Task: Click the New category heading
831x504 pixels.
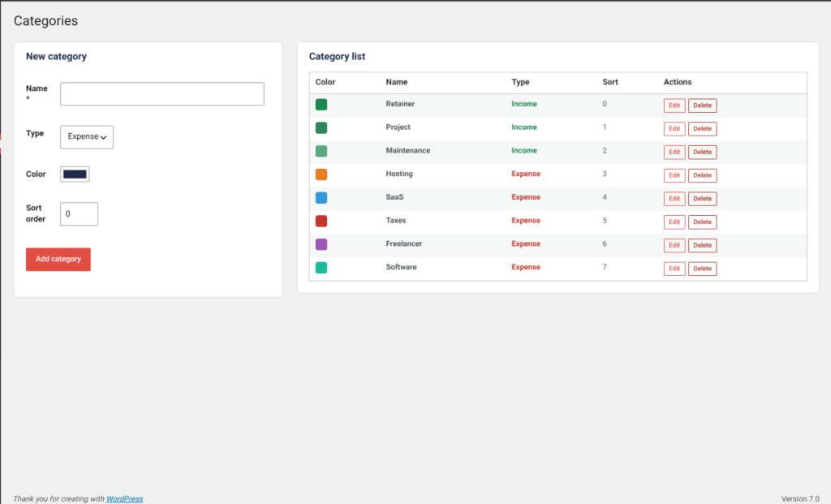Action: (x=56, y=56)
